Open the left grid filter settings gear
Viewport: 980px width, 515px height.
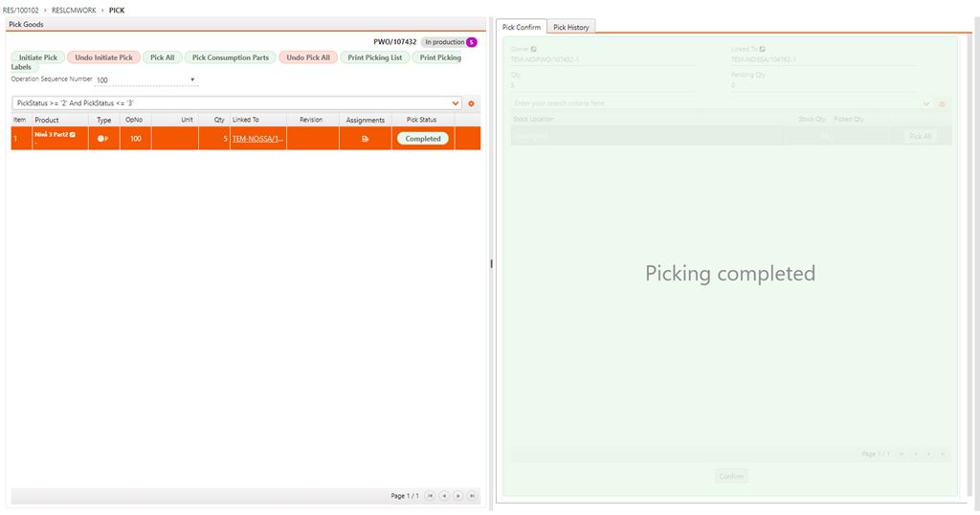coord(471,103)
